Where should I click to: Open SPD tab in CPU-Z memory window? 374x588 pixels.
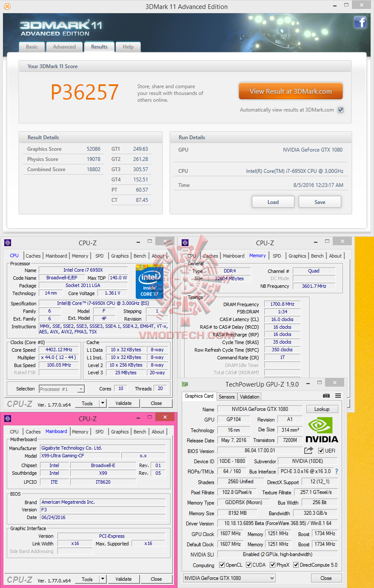pyautogui.click(x=277, y=256)
